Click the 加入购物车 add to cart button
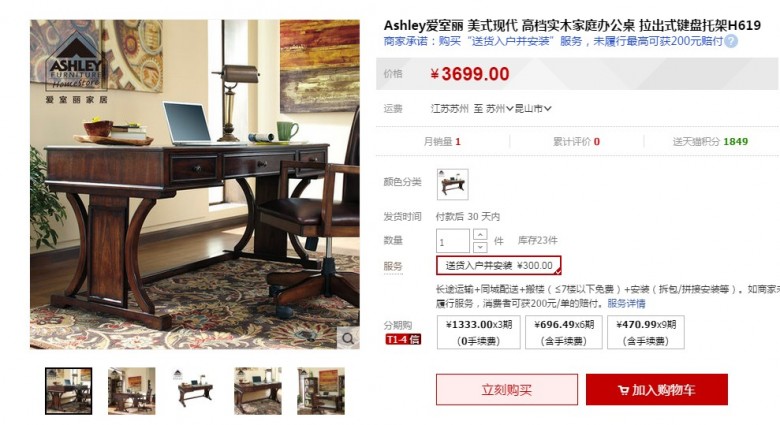Screen dimensions: 780x425 (x=657, y=390)
